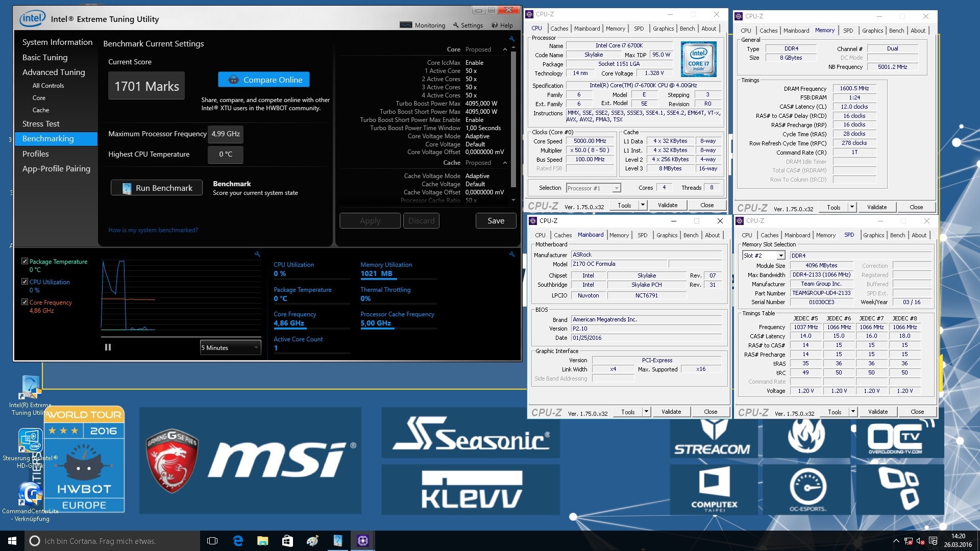Open Intel Extreme Tuning Utility desktop shortcut

(x=31, y=396)
